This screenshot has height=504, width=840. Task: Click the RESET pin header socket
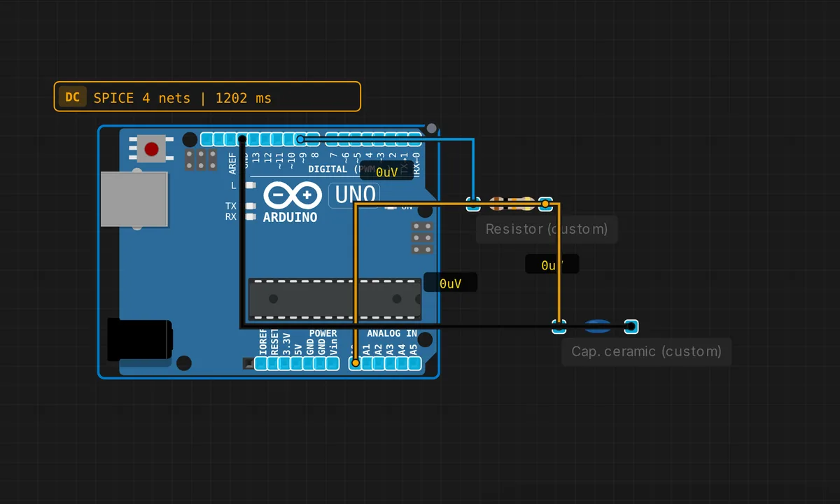(x=273, y=363)
